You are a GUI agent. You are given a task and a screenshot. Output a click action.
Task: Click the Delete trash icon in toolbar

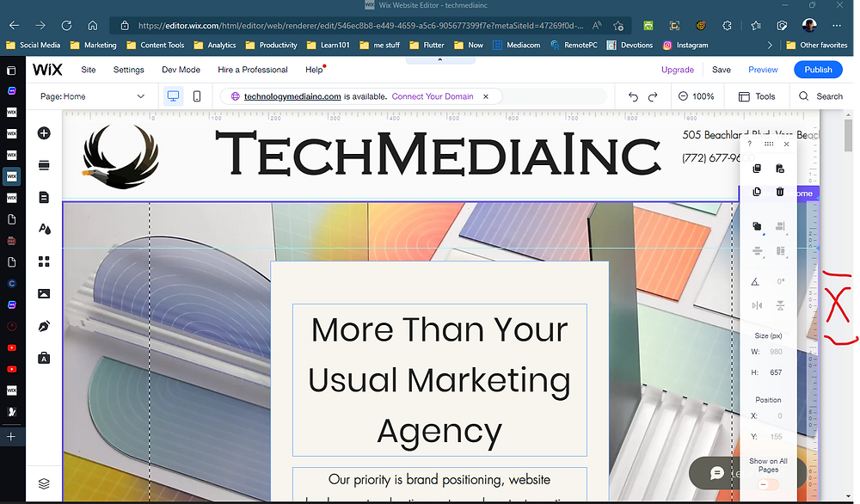[780, 192]
